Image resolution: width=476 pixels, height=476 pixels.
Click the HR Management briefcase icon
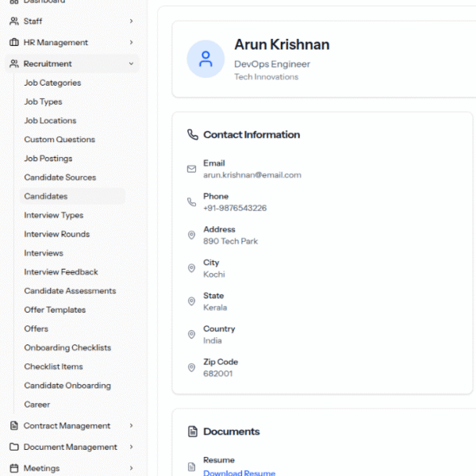(x=14, y=43)
